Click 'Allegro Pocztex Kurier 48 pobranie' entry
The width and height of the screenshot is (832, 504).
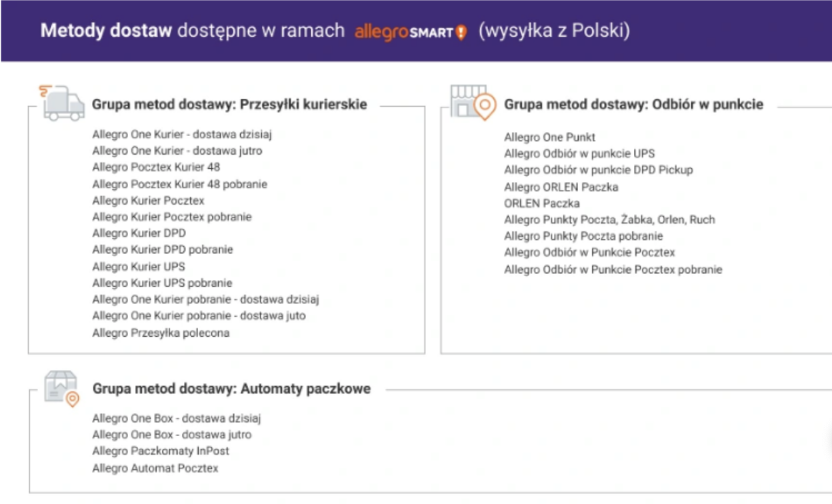[179, 184]
